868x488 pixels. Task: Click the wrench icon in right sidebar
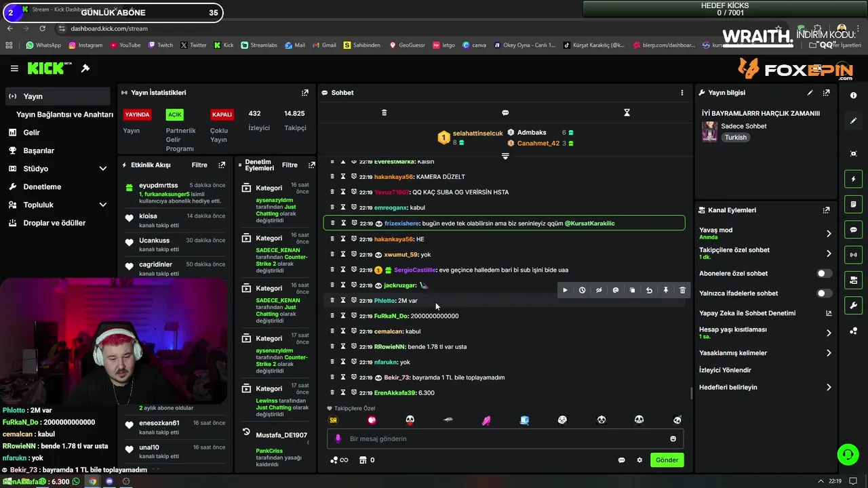click(853, 306)
